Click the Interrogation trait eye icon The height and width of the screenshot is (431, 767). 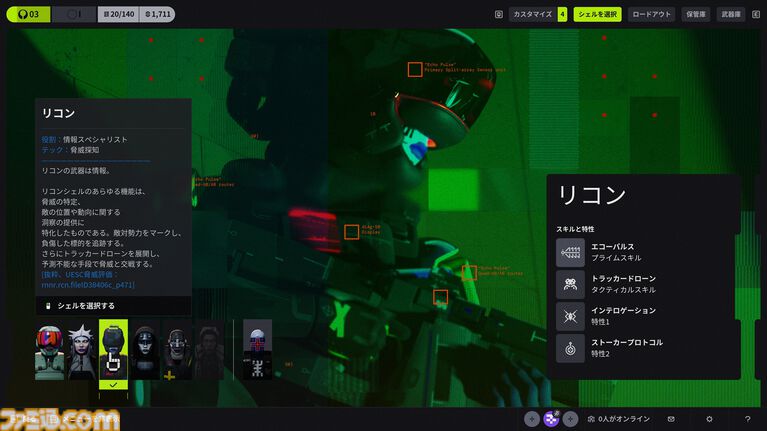click(x=570, y=317)
